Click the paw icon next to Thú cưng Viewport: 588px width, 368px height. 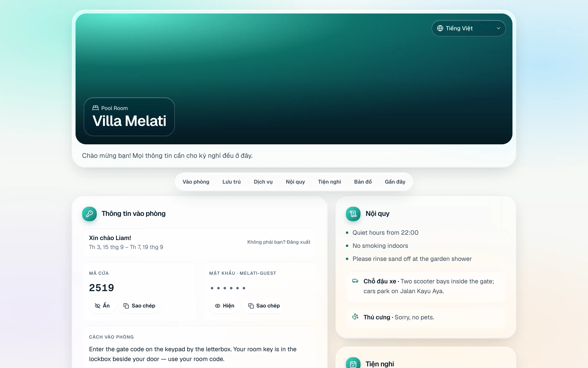click(x=355, y=317)
